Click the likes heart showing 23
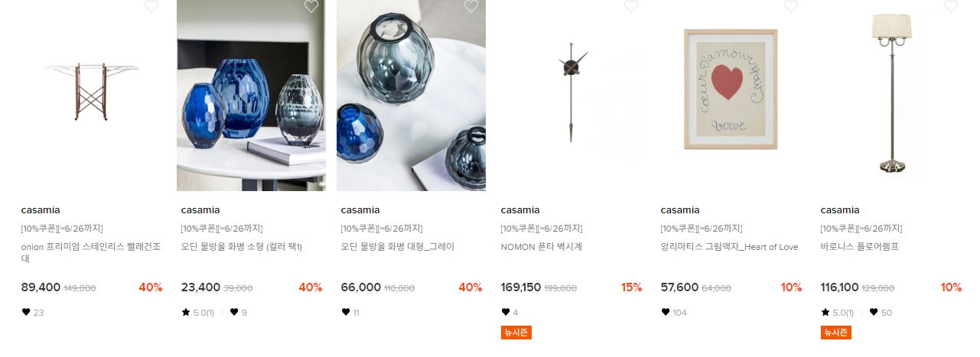 (x=26, y=312)
